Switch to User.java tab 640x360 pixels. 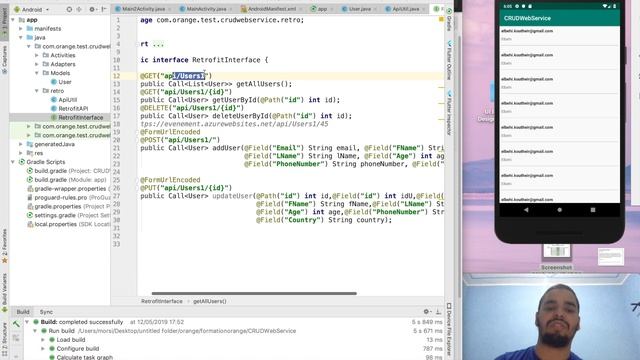(x=359, y=9)
